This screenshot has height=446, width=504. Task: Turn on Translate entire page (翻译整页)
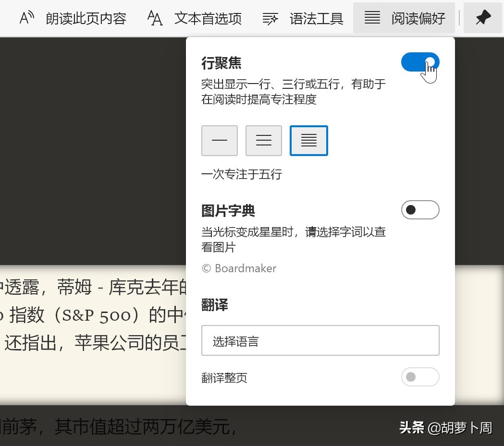click(420, 377)
